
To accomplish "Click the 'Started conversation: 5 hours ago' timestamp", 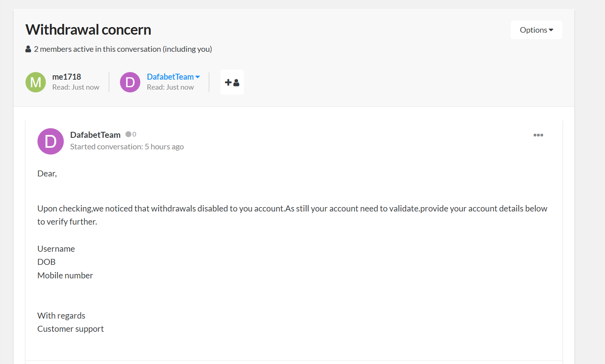I will pos(127,147).
